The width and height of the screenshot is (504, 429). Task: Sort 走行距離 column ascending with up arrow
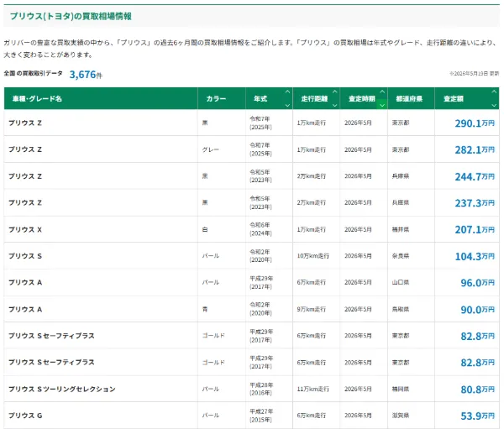pos(334,92)
